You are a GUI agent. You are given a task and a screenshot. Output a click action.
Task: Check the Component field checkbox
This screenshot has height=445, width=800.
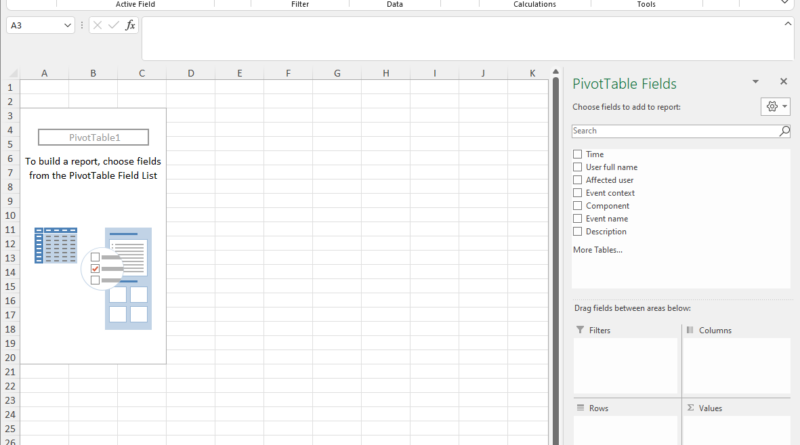pos(578,206)
